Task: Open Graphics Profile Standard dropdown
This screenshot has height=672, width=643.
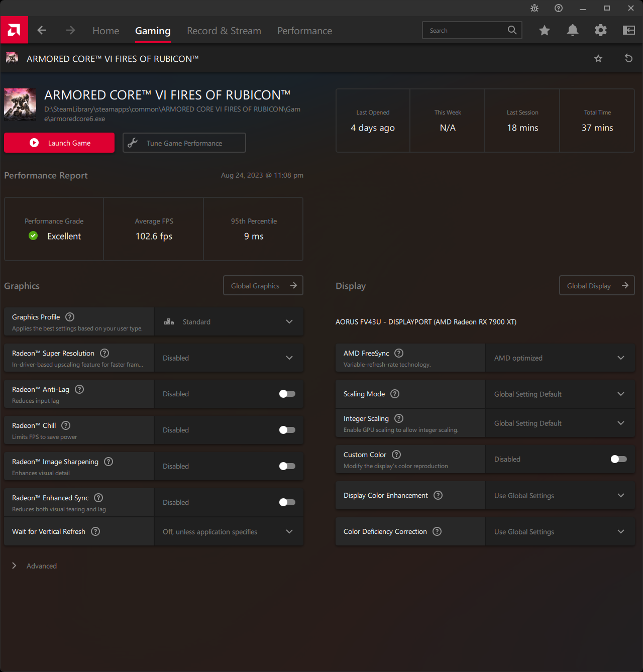Action: coord(229,321)
